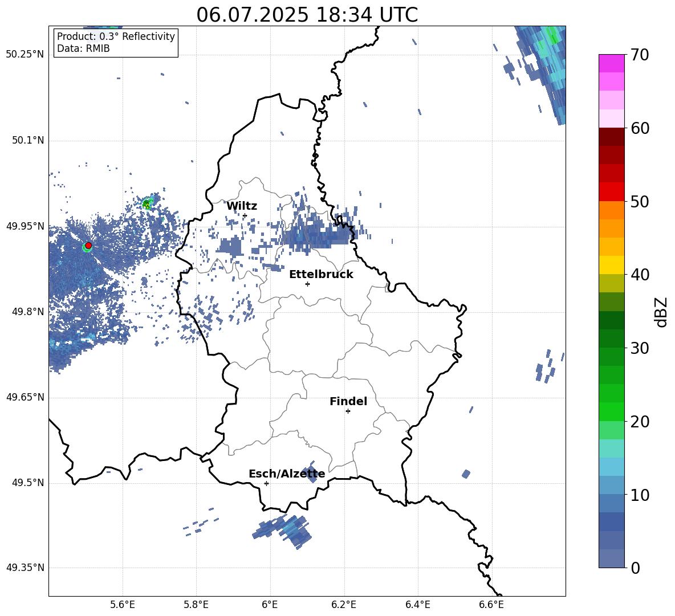Click the orange colorbar segment below 50

tap(611, 210)
